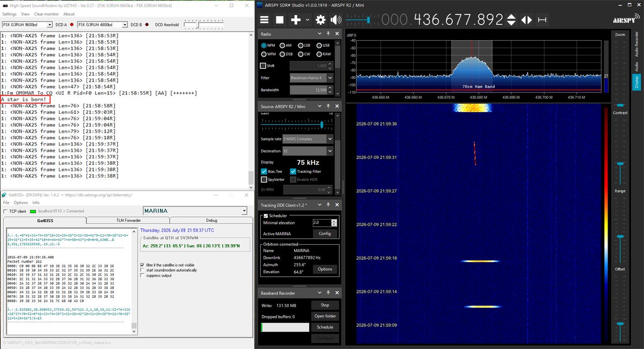Enable the Shift checkbox
The image size is (644, 349).
coord(263,66)
